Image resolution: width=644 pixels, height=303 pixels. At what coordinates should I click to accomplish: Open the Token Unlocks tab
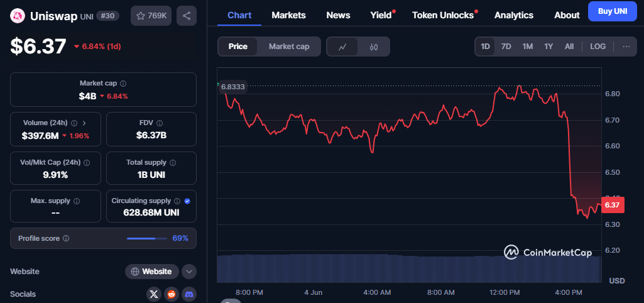click(x=443, y=15)
